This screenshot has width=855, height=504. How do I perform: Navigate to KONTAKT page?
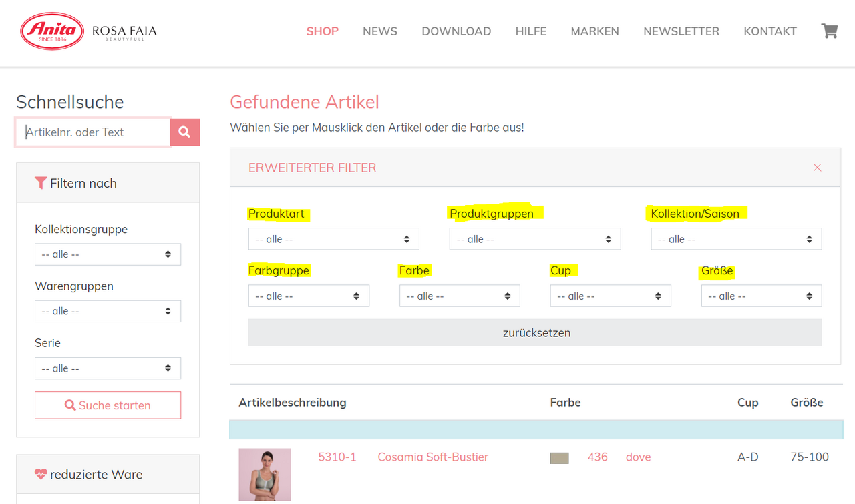pos(769,31)
